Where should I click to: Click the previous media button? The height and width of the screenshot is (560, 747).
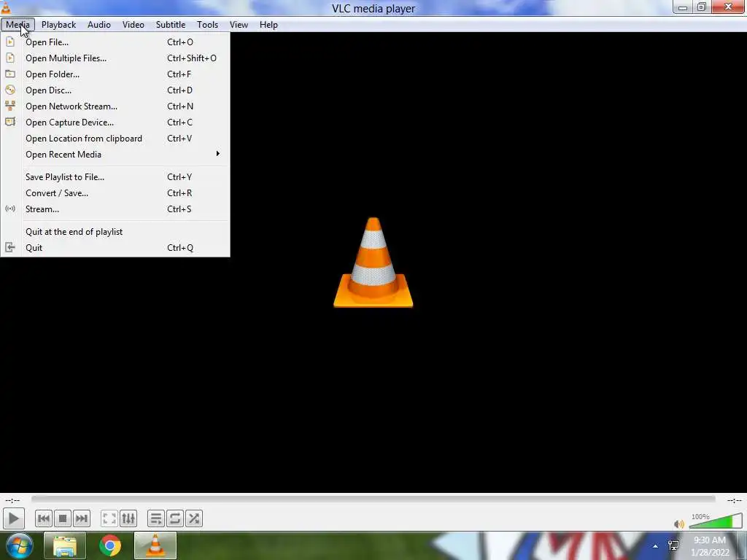point(43,518)
